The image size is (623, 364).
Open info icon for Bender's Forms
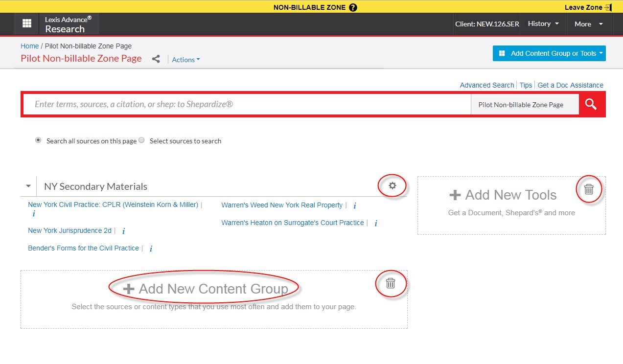tap(151, 249)
